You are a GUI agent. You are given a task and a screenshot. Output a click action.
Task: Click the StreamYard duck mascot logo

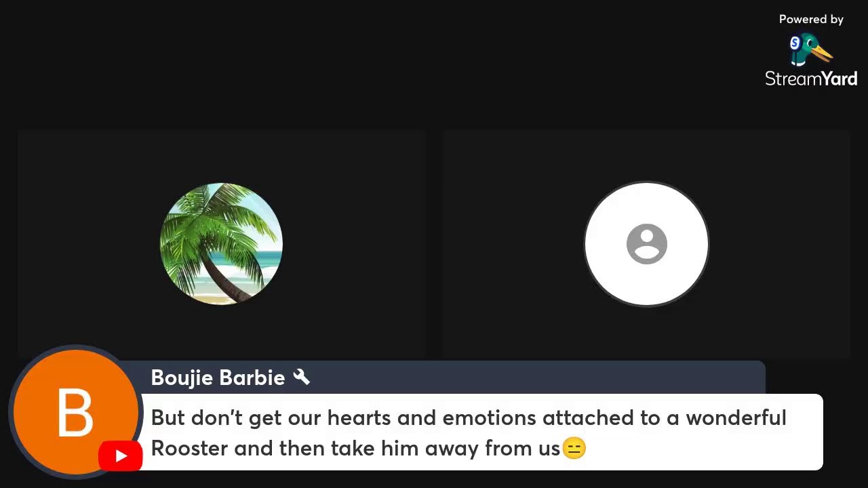coord(810,49)
